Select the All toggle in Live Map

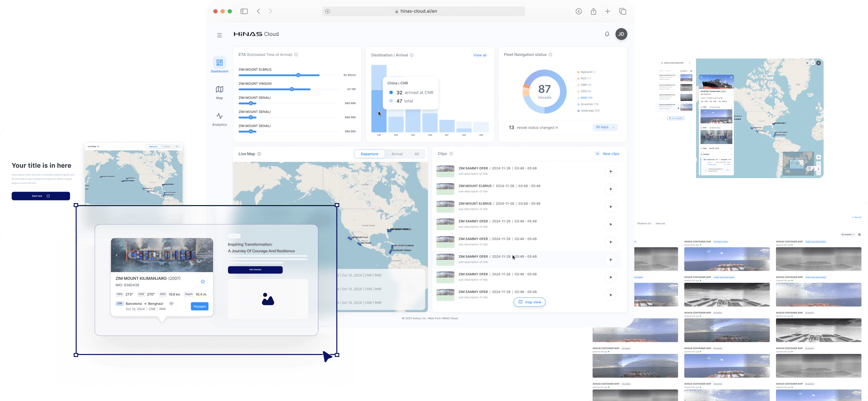coord(417,154)
